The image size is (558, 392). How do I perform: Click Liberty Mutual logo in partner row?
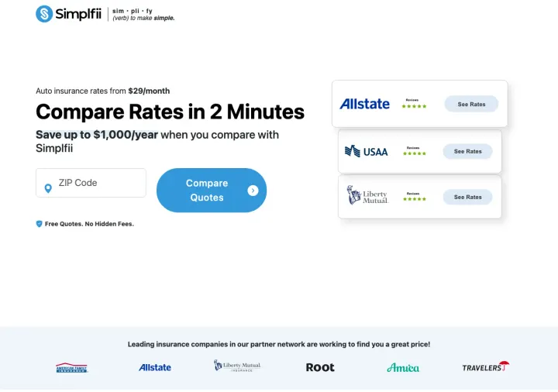pyautogui.click(x=237, y=366)
